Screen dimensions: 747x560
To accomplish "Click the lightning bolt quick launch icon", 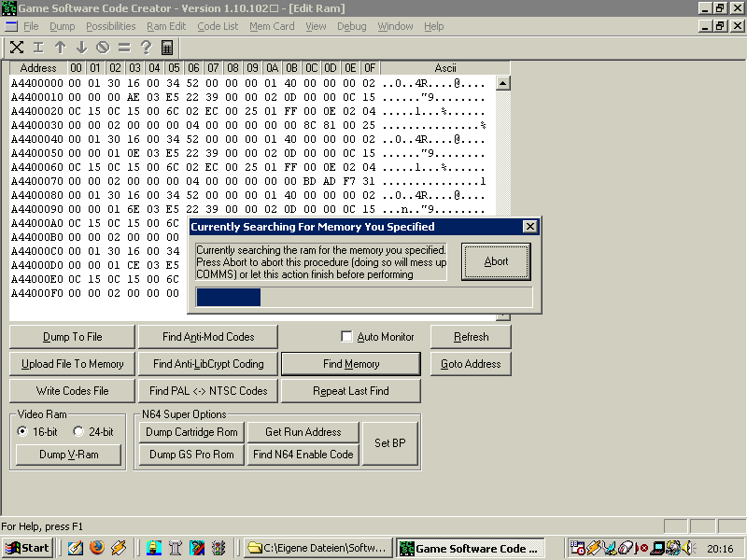I will click(119, 548).
